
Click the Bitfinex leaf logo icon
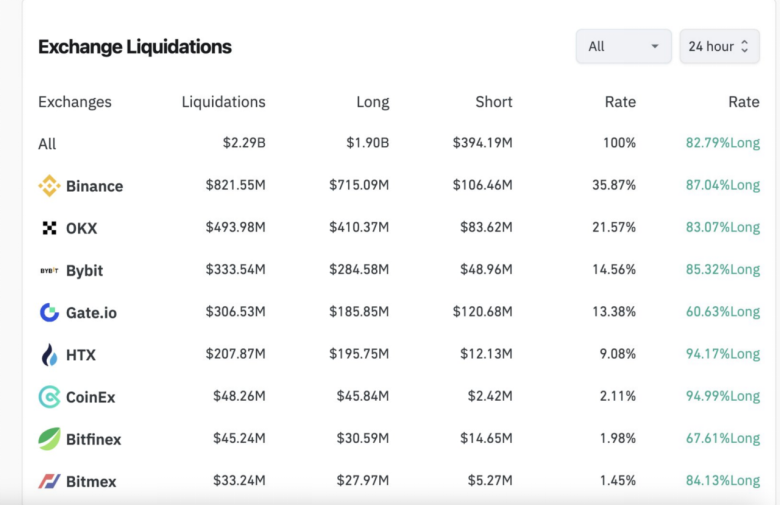coord(49,439)
